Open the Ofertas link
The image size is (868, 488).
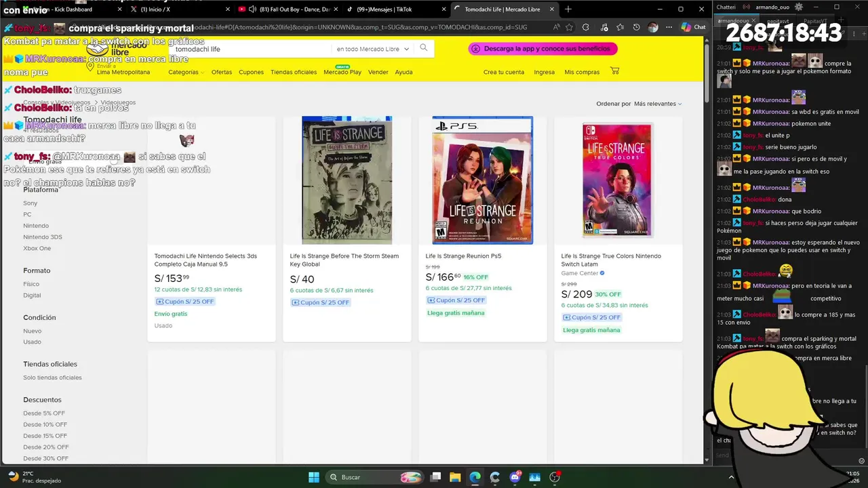(221, 72)
